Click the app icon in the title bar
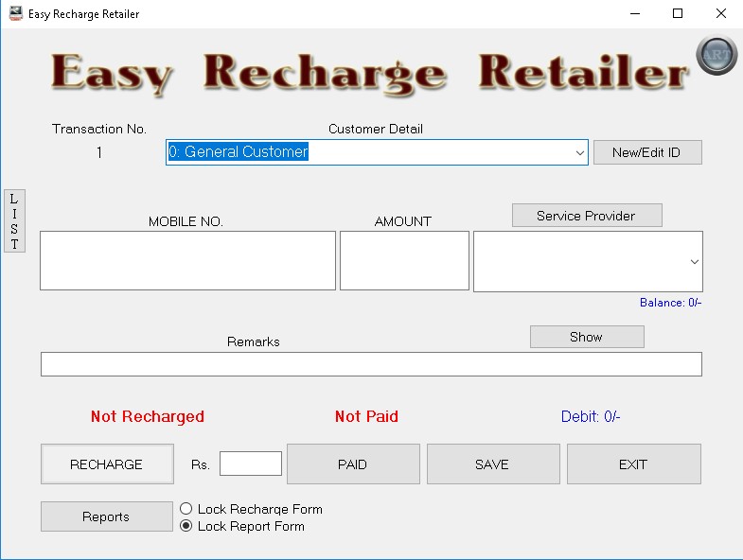Image resolution: width=743 pixels, height=560 pixels. tap(16, 13)
